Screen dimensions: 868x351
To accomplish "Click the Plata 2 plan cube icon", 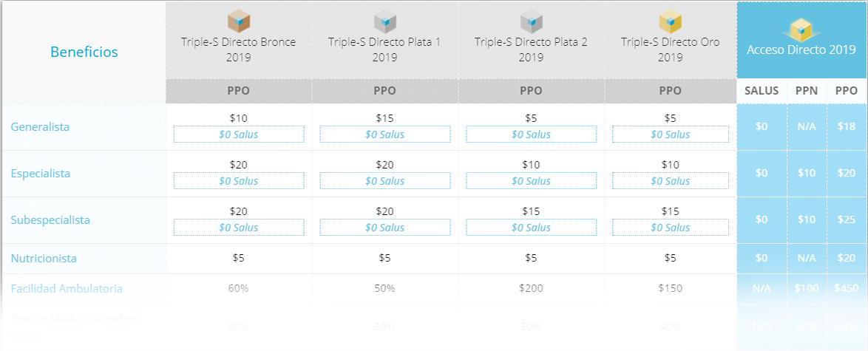I will pos(531,22).
